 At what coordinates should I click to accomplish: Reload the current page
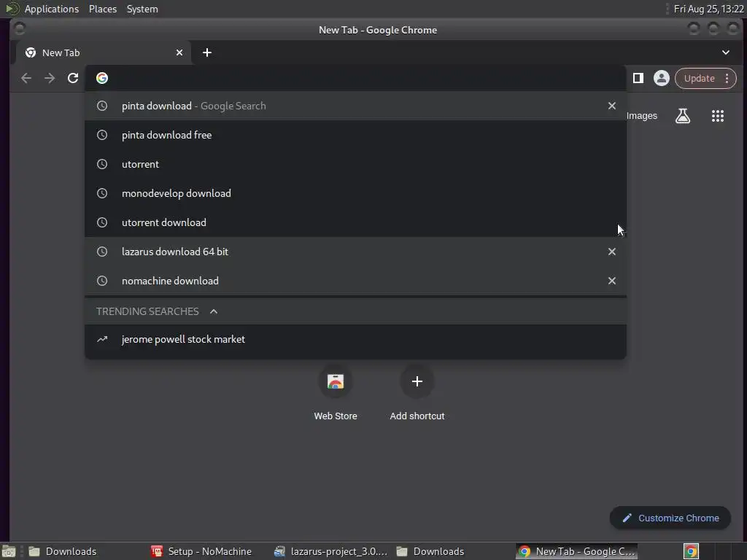(73, 78)
